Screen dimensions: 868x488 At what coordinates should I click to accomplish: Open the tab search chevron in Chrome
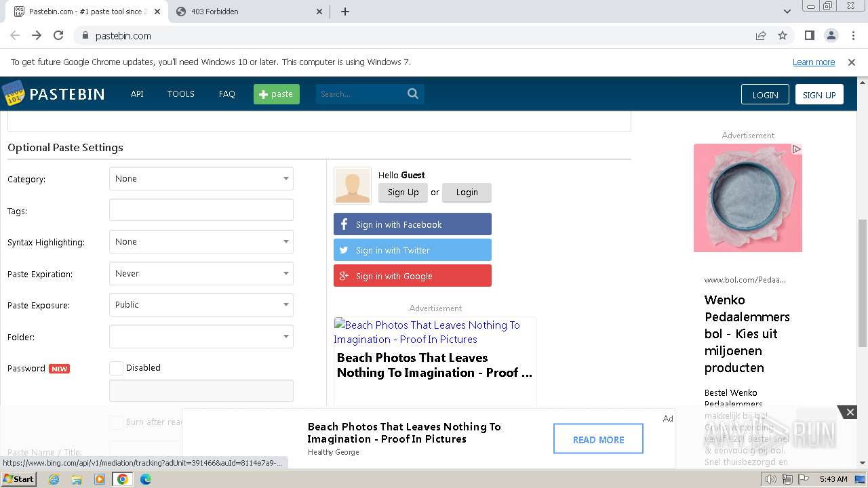(787, 12)
